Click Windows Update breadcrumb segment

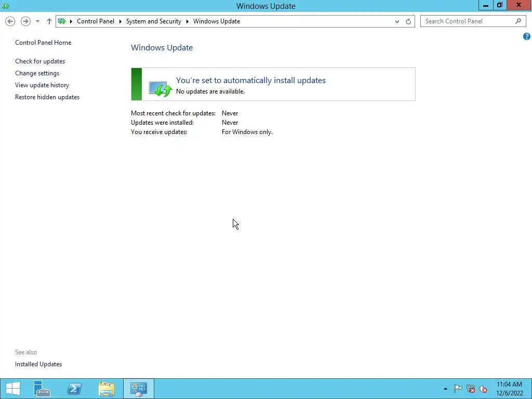(217, 21)
